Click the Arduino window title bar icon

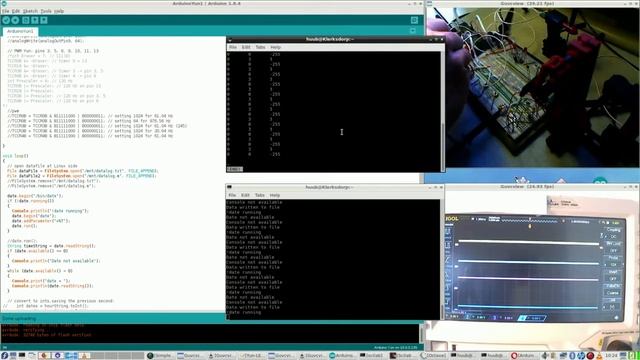click(4, 3)
